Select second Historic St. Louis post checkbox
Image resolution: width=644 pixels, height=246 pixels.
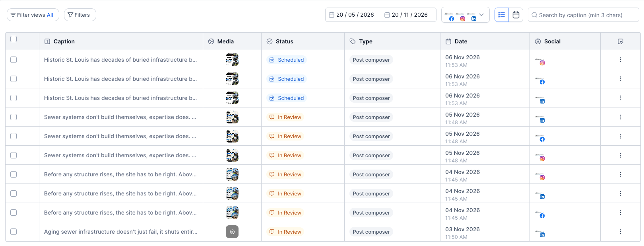tap(14, 79)
